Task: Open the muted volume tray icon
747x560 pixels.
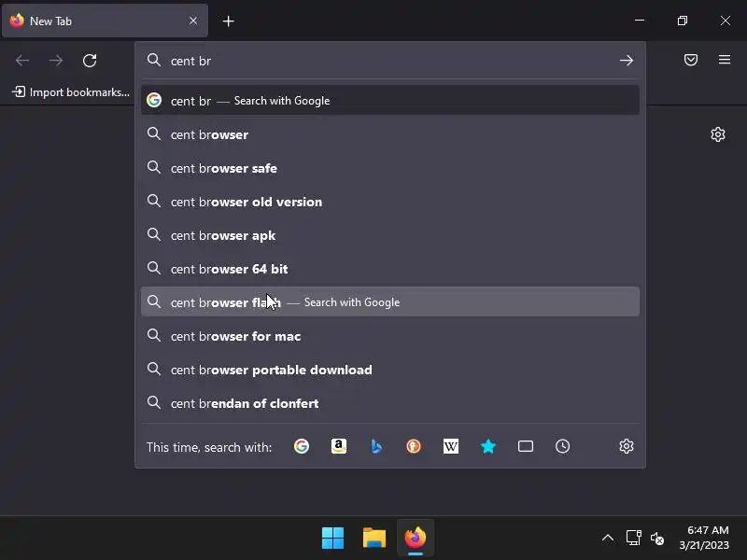Action: (x=657, y=539)
